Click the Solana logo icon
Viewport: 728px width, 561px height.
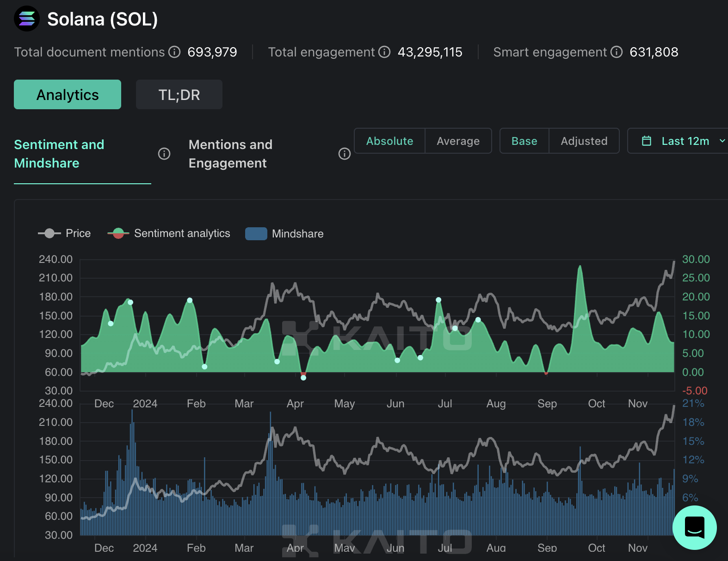(27, 19)
